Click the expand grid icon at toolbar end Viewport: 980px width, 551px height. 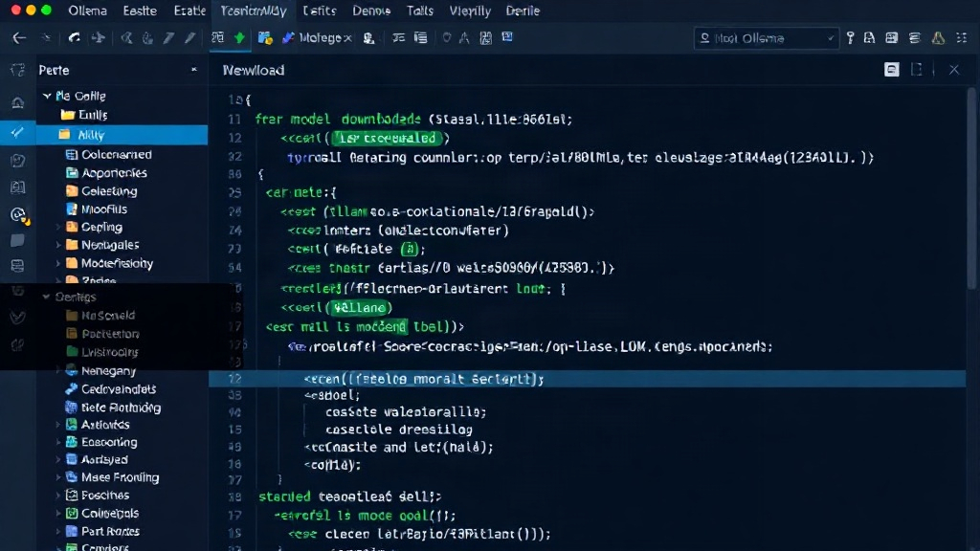click(x=962, y=38)
